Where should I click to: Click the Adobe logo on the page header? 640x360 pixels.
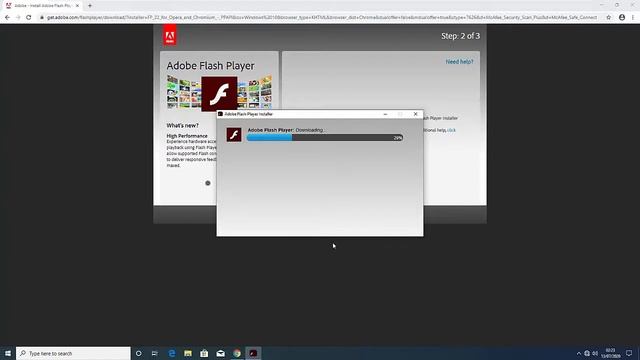pos(170,35)
